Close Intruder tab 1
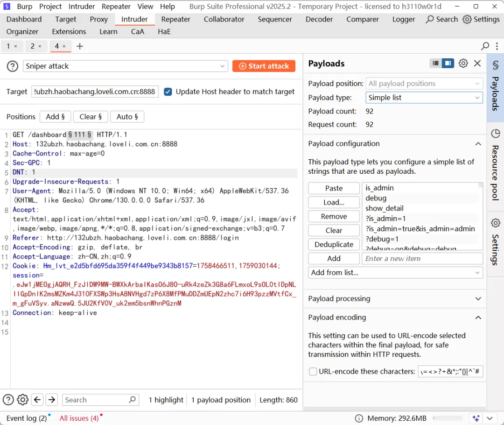 coord(15,46)
